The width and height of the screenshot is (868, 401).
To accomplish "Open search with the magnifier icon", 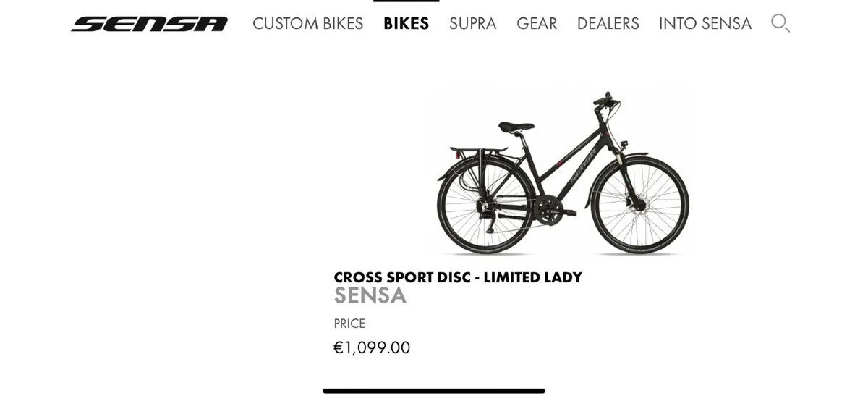I will click(780, 23).
